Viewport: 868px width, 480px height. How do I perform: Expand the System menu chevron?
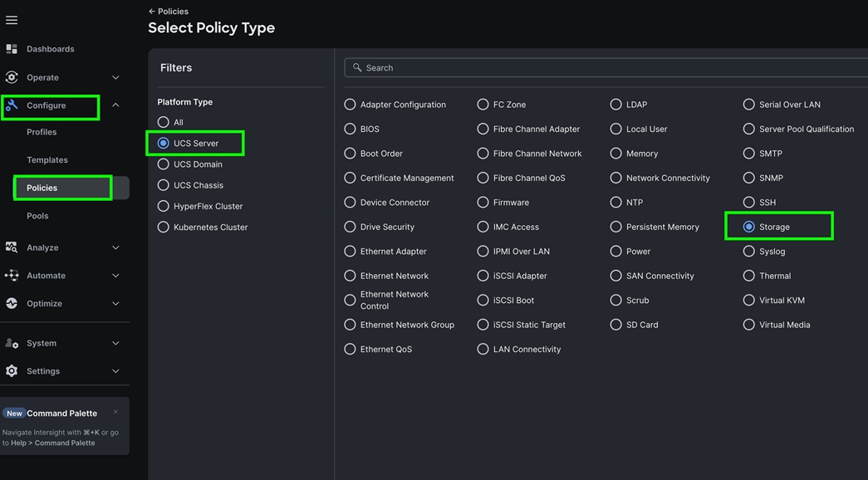pos(115,343)
